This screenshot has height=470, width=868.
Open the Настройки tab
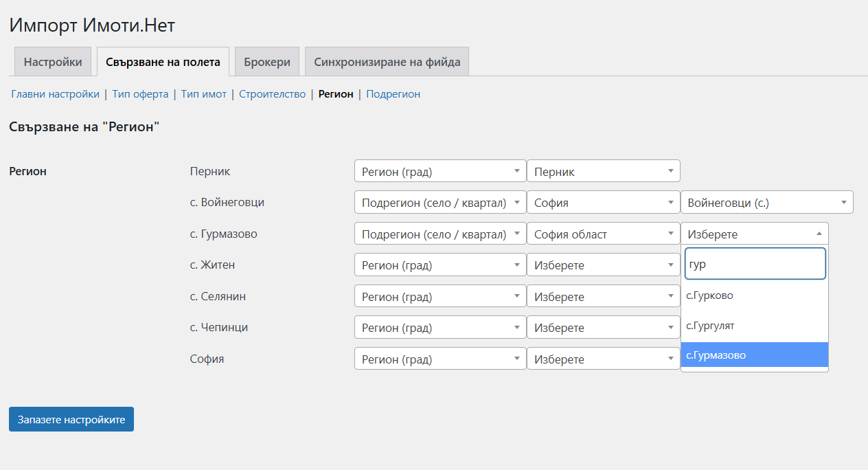coord(53,62)
